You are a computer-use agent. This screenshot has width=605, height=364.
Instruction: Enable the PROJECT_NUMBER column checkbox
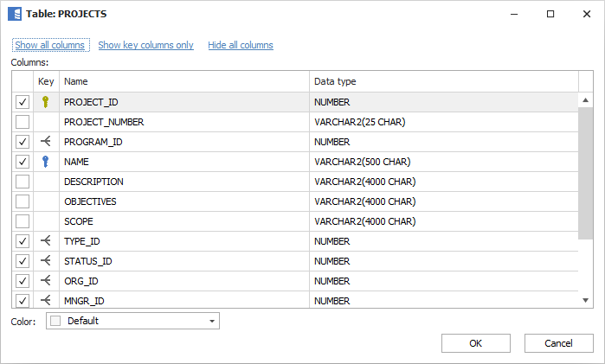(x=23, y=122)
